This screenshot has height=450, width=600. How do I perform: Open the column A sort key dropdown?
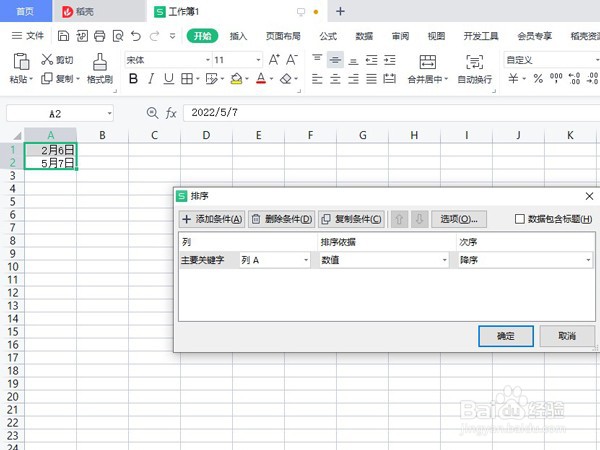point(275,260)
